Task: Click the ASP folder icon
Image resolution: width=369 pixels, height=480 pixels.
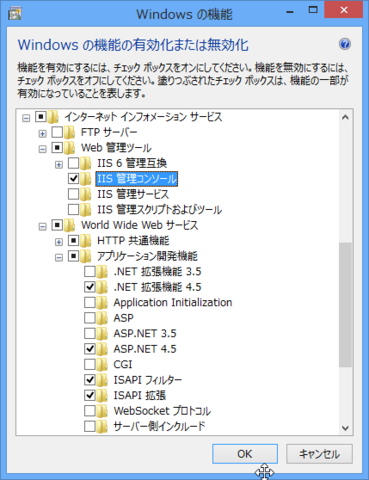Action: click(x=102, y=318)
